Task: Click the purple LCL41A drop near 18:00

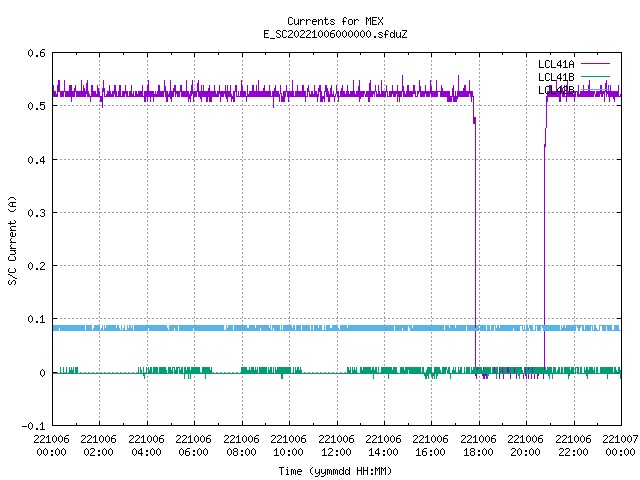Action: pyautogui.click(x=475, y=245)
